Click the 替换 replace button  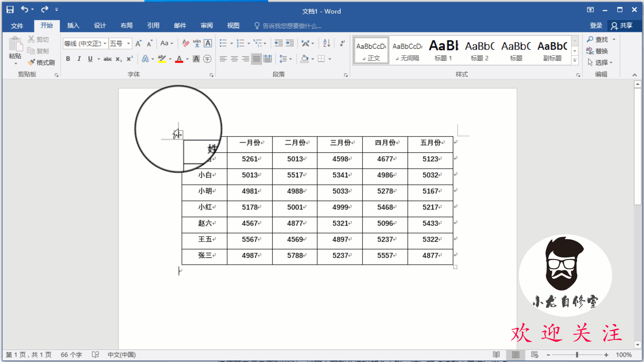point(597,51)
